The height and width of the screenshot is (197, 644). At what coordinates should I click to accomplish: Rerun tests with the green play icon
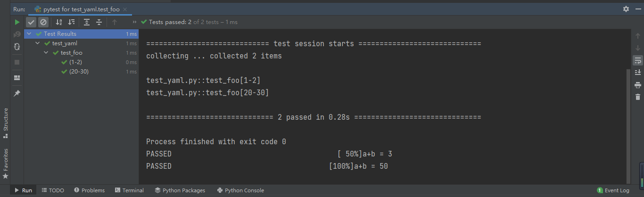pyautogui.click(x=17, y=22)
